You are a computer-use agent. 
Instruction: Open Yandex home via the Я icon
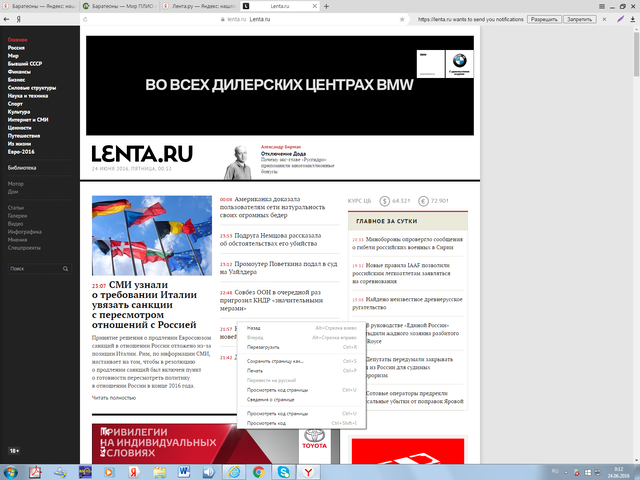[18, 19]
